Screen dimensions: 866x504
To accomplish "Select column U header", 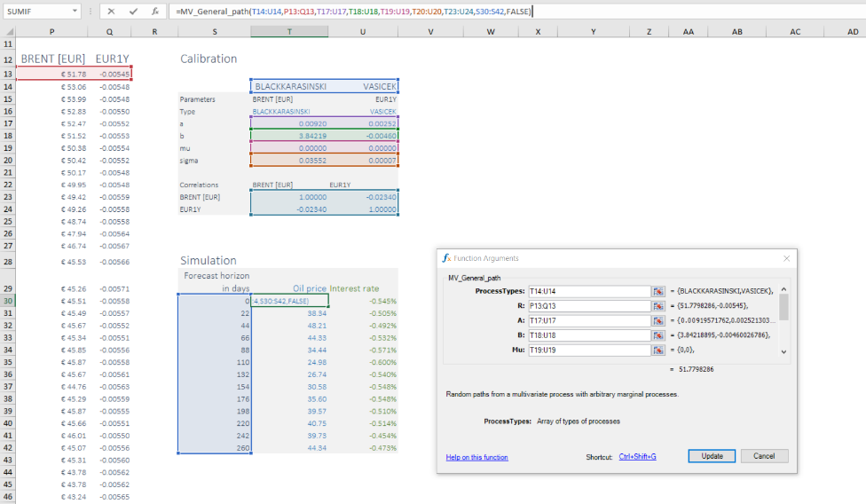I will tap(363, 32).
